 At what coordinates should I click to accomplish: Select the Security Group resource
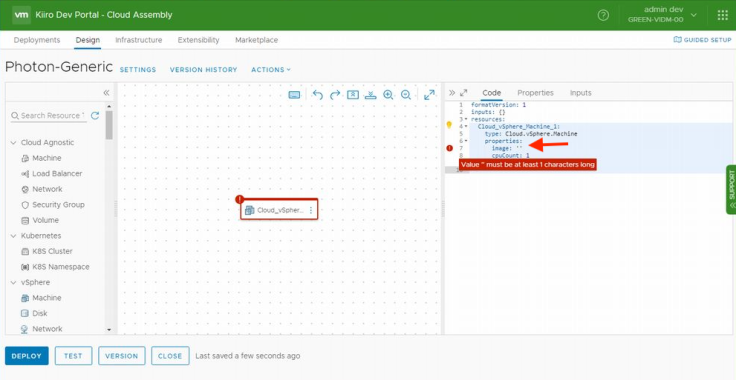(x=53, y=205)
